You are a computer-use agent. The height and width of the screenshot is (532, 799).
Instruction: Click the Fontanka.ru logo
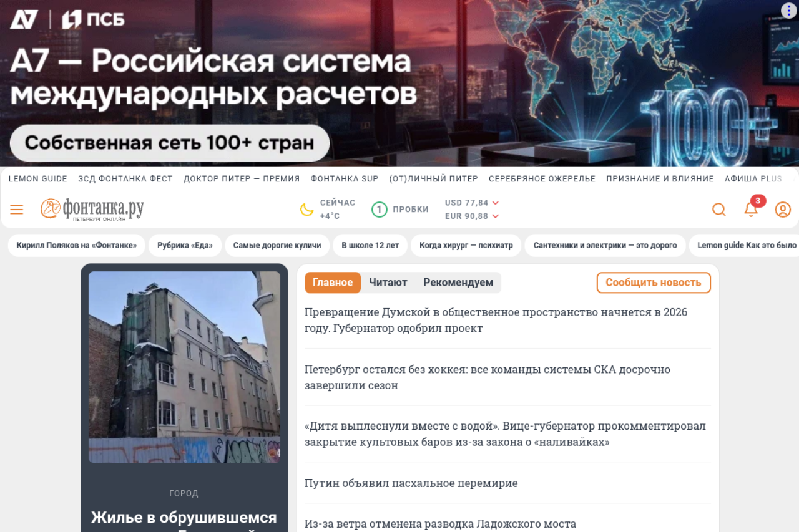(92, 210)
